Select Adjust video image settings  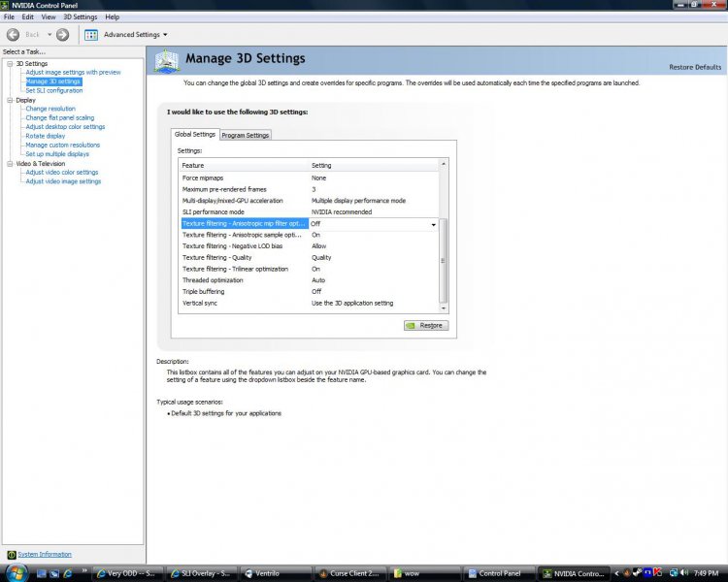63,181
